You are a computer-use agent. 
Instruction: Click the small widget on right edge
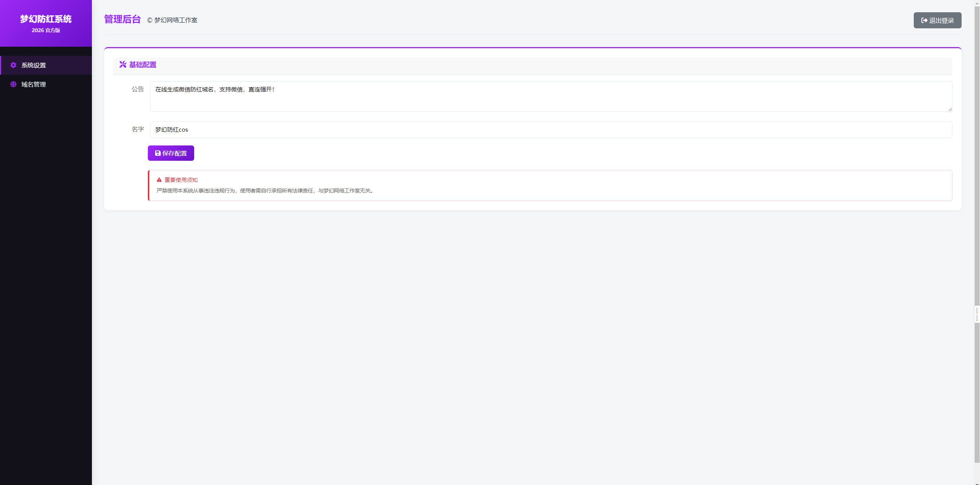coord(977,314)
